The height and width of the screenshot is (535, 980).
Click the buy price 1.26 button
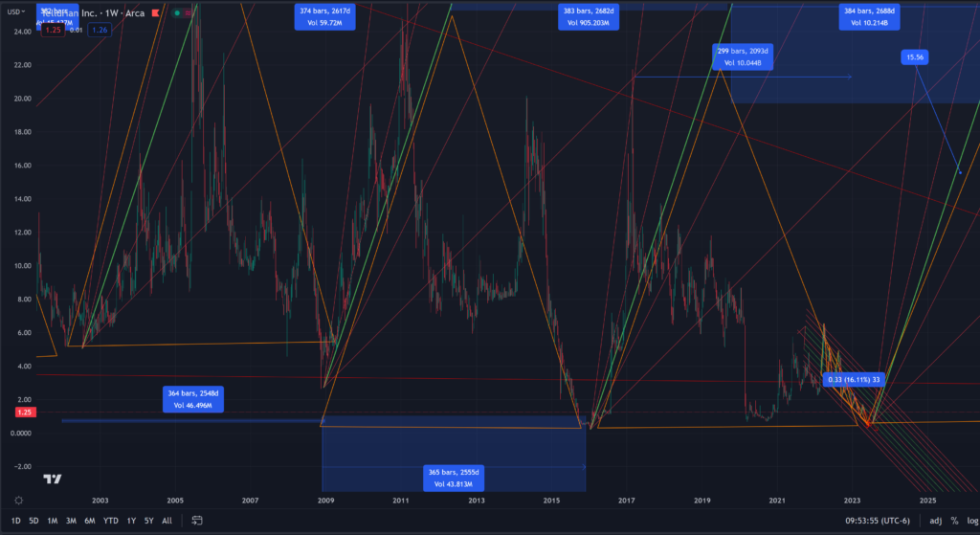[x=100, y=30]
